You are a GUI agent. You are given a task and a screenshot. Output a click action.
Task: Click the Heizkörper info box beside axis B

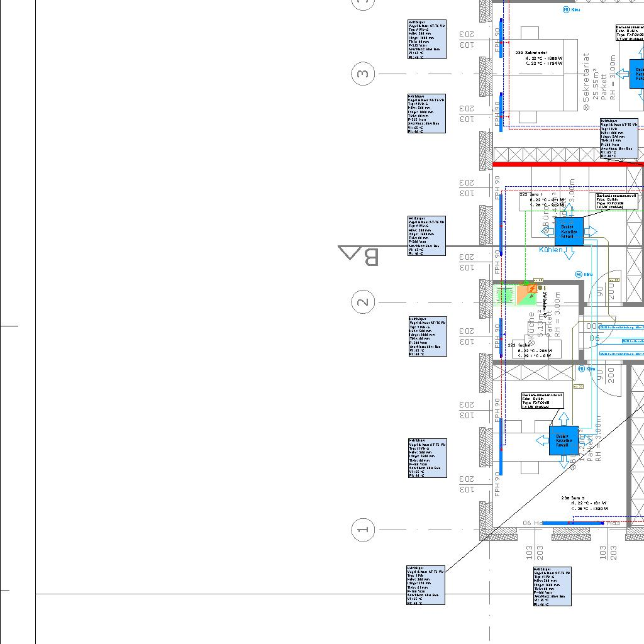tap(427, 236)
